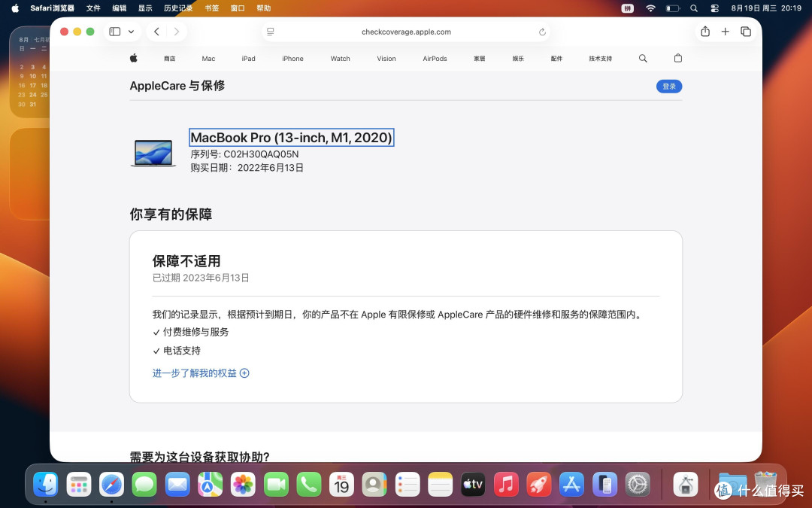Open the Wi-Fi status menu

pyautogui.click(x=650, y=8)
